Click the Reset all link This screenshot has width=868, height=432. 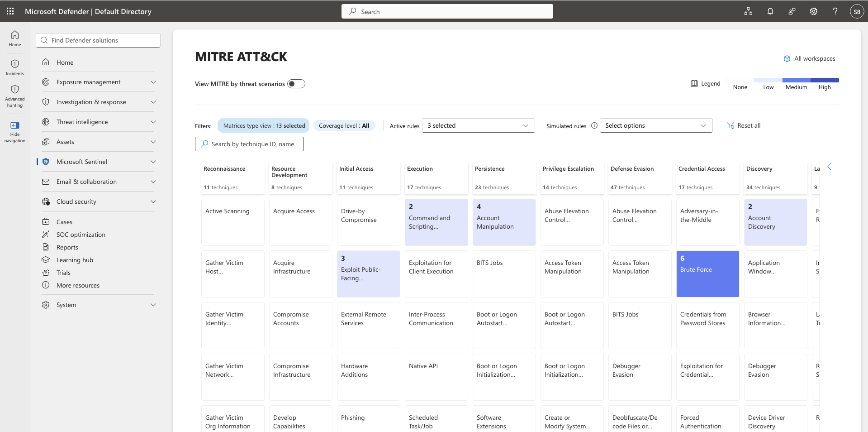point(749,125)
